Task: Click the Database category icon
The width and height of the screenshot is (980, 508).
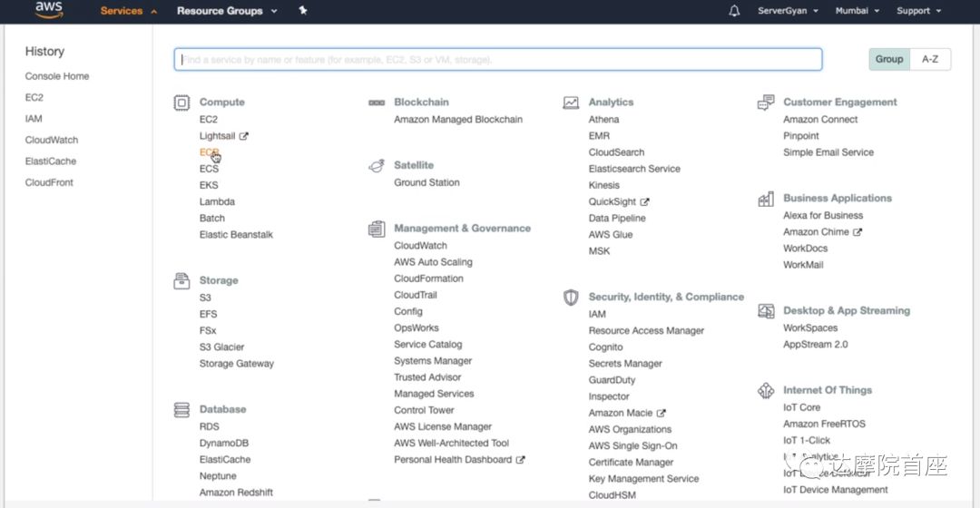Action: [x=181, y=410]
